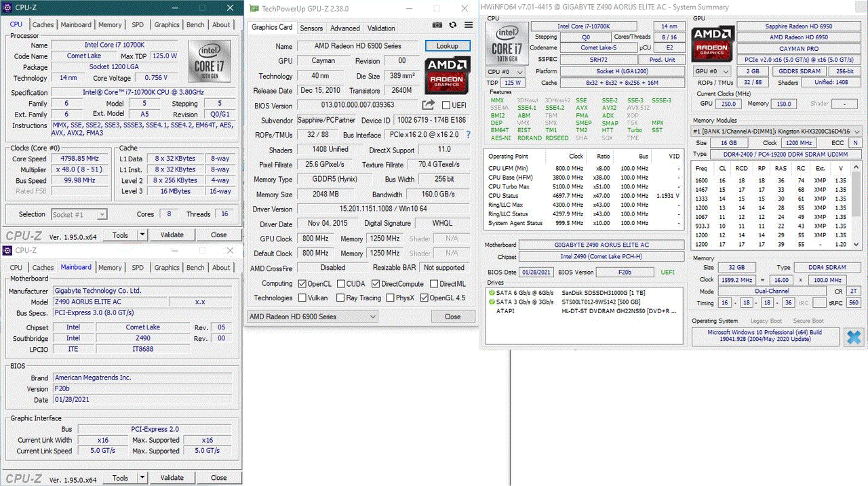Click the Codename Comet Lake-S field in HWiNFO
This screenshot has width=868, height=486.
tap(598, 48)
